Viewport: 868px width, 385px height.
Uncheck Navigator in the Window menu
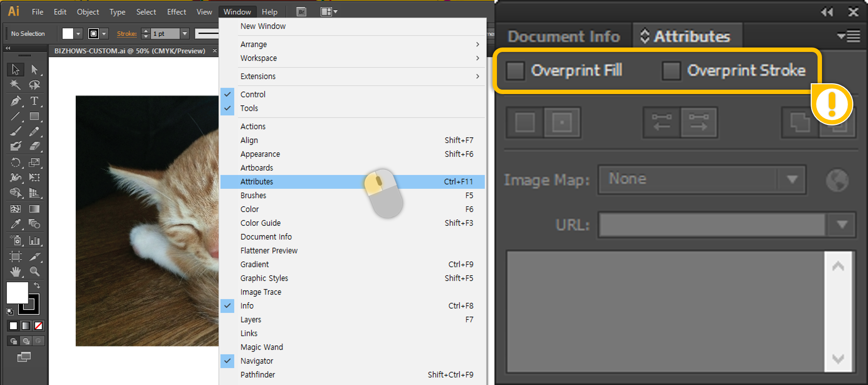click(257, 361)
